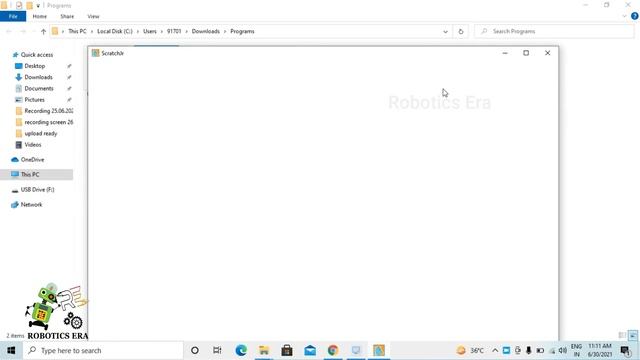Open the ENG IN language indicator
Image resolution: width=640 pixels, height=360 pixels.
pos(576,351)
